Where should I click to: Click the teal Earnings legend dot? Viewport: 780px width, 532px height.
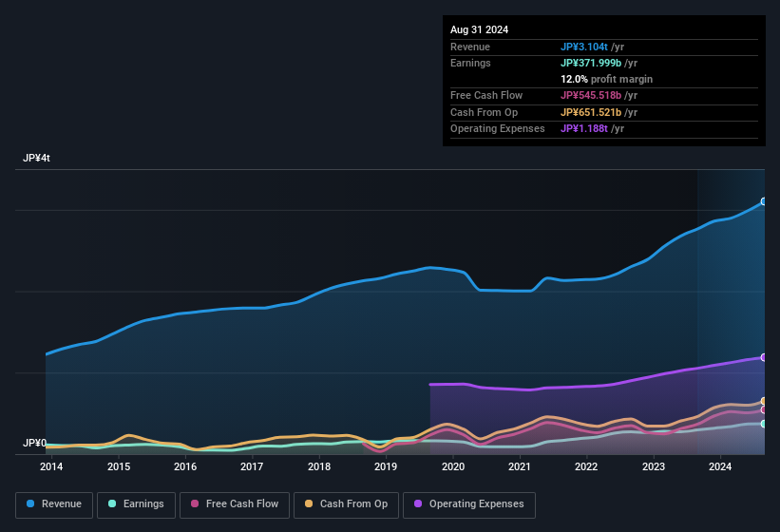(113, 503)
